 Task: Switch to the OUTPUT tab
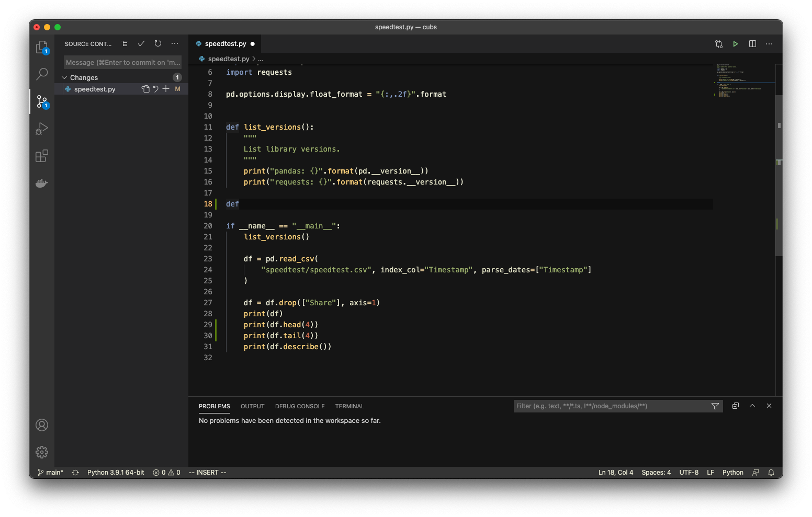click(x=252, y=406)
